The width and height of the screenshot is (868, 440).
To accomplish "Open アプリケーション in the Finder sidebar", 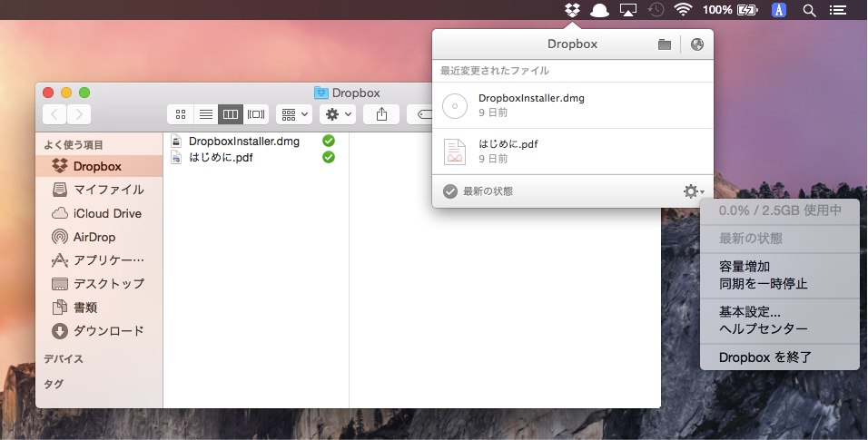I will coord(99,260).
